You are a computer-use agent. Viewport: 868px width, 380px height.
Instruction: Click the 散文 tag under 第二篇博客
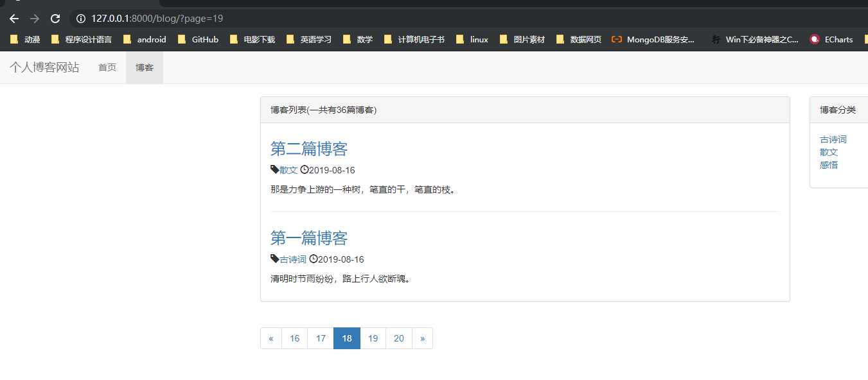click(288, 170)
